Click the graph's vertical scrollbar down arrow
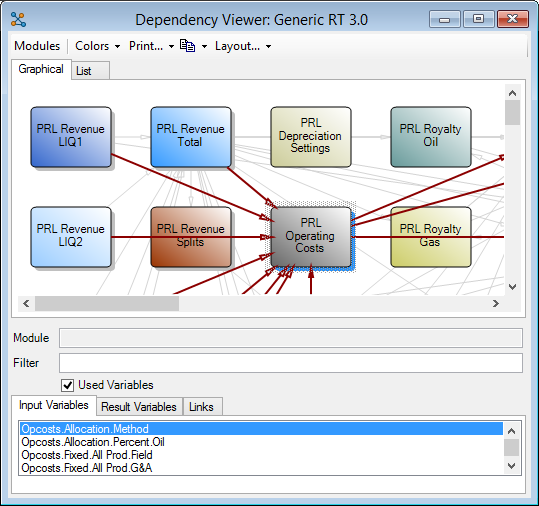The height and width of the screenshot is (506, 539). [513, 287]
